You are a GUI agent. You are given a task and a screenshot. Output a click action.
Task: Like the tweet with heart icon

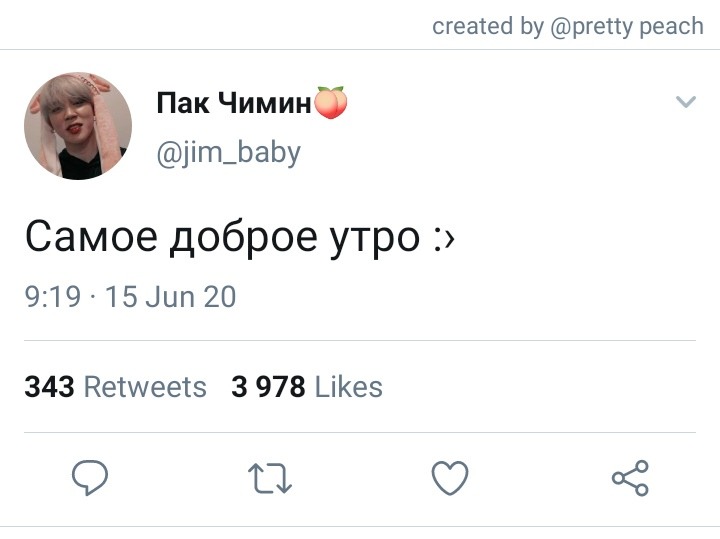[450, 478]
